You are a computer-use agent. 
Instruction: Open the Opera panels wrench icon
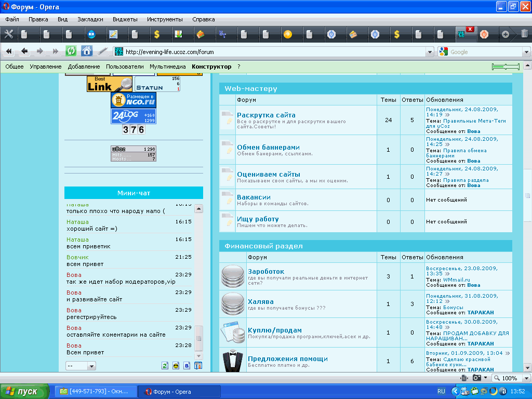9,34
